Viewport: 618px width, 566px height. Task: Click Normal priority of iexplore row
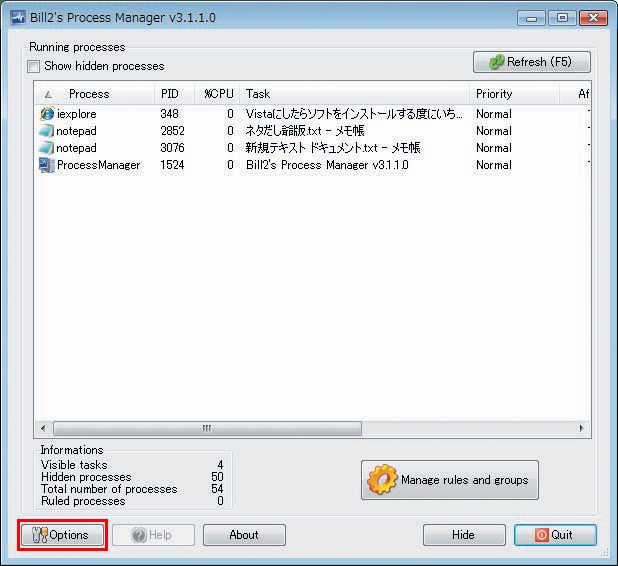click(494, 114)
